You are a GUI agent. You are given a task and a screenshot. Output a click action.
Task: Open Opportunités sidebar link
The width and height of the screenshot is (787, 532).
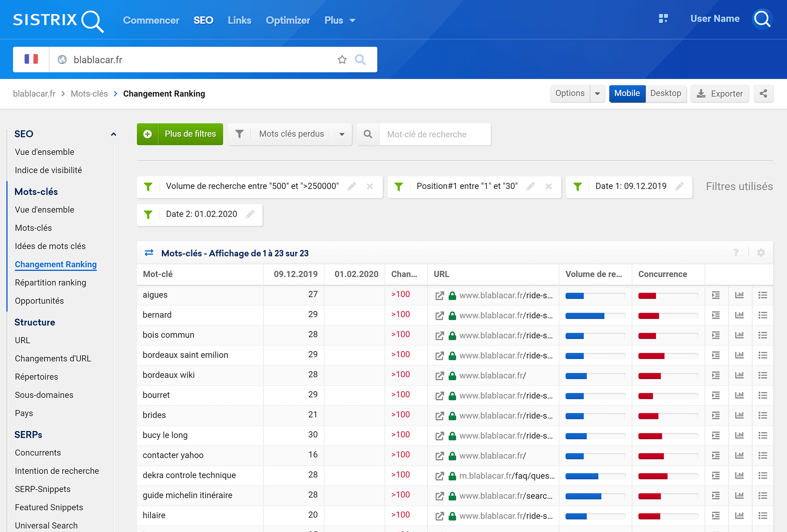pyautogui.click(x=39, y=301)
